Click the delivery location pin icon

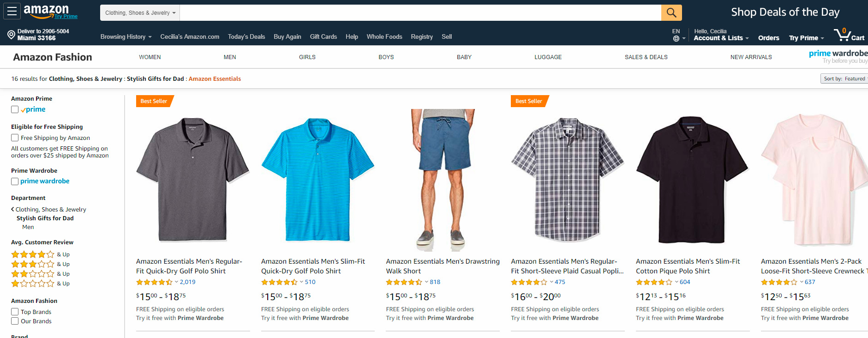pyautogui.click(x=11, y=35)
